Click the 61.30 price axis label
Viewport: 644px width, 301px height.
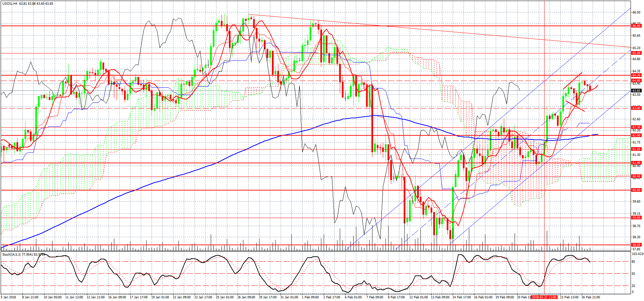tap(636, 155)
